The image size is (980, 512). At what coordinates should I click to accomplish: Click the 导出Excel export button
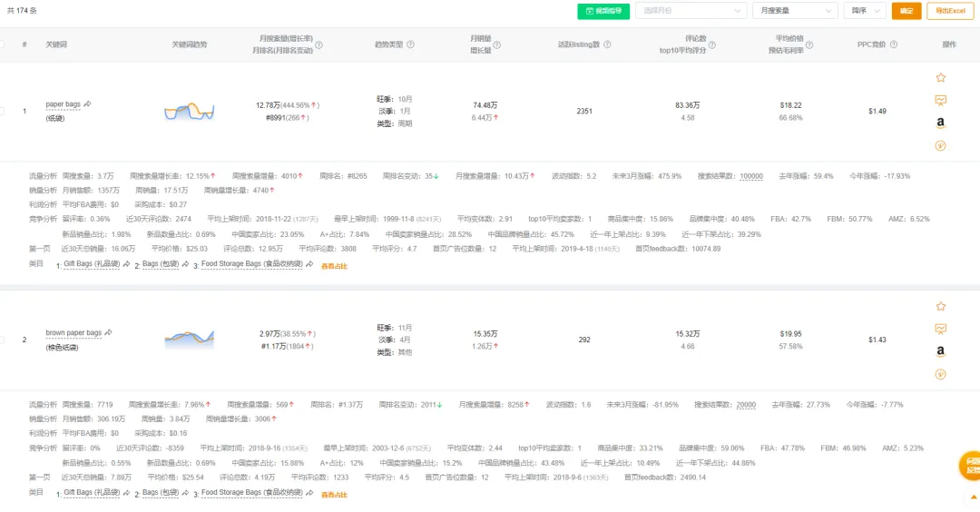point(950,11)
